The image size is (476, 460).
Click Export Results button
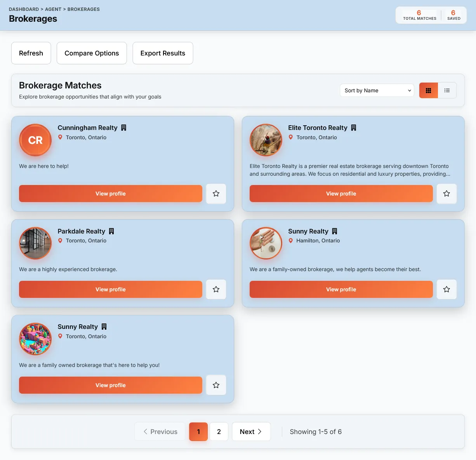tap(163, 53)
